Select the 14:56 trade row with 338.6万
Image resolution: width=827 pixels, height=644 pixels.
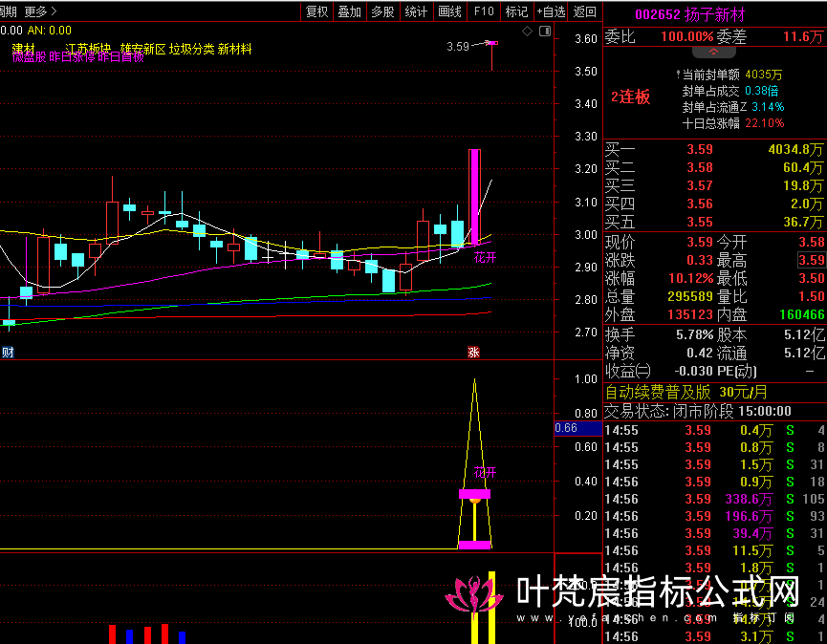coord(714,499)
